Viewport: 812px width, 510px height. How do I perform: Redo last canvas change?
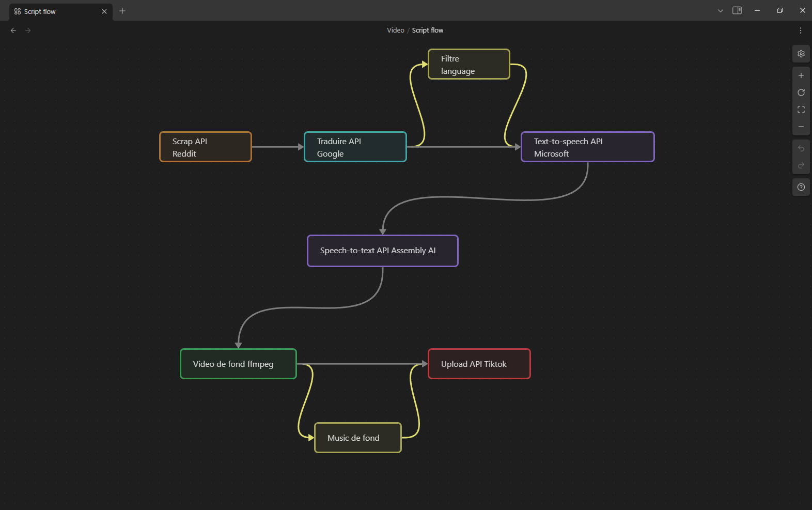pos(801,165)
